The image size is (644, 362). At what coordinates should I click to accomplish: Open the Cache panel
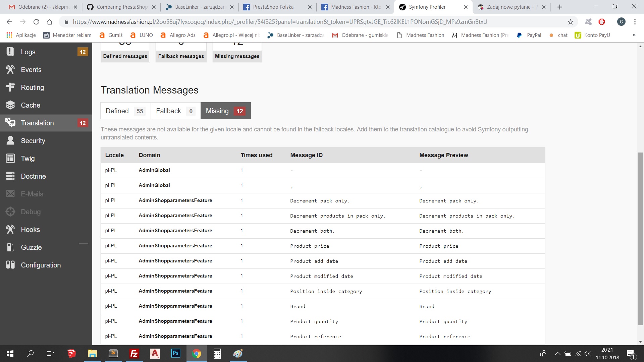tap(30, 105)
